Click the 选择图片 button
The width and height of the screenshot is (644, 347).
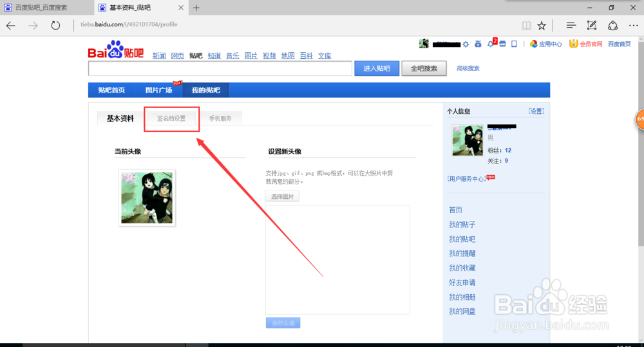282,196
